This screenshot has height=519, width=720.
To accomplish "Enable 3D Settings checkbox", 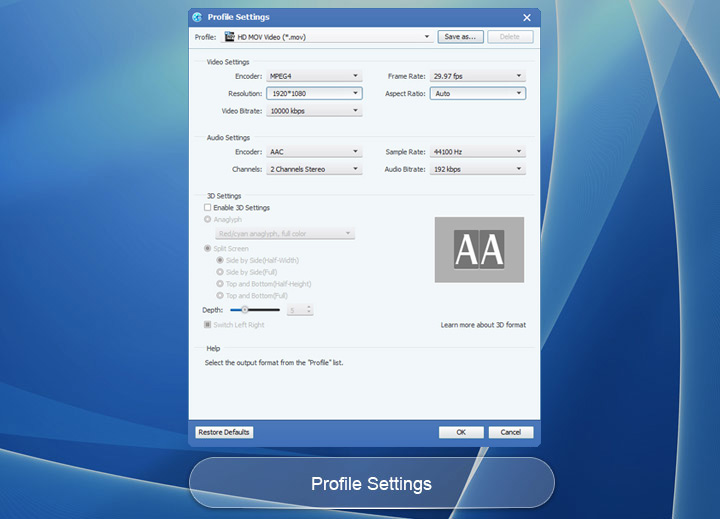I will pos(208,208).
